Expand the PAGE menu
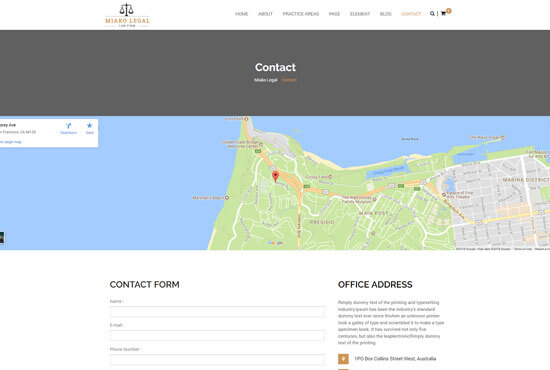Screen dimensions: 550x370 (x=334, y=14)
